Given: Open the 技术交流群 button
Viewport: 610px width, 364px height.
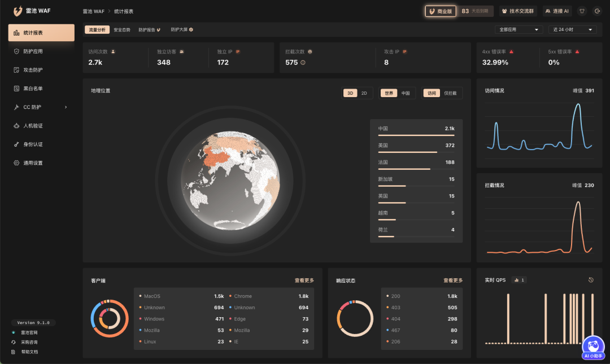Looking at the screenshot, I should pos(518,11).
